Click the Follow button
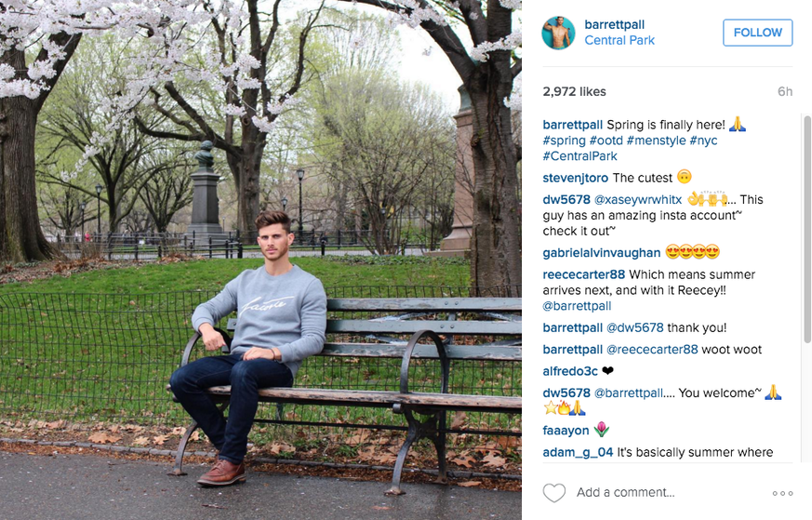The width and height of the screenshot is (812, 520). [x=758, y=33]
